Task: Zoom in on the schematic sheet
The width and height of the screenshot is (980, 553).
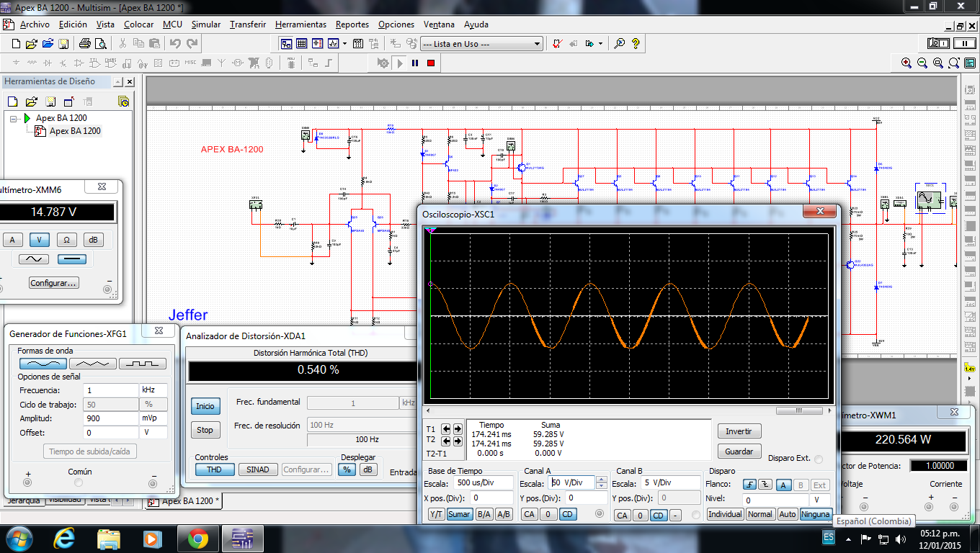Action: pos(906,63)
